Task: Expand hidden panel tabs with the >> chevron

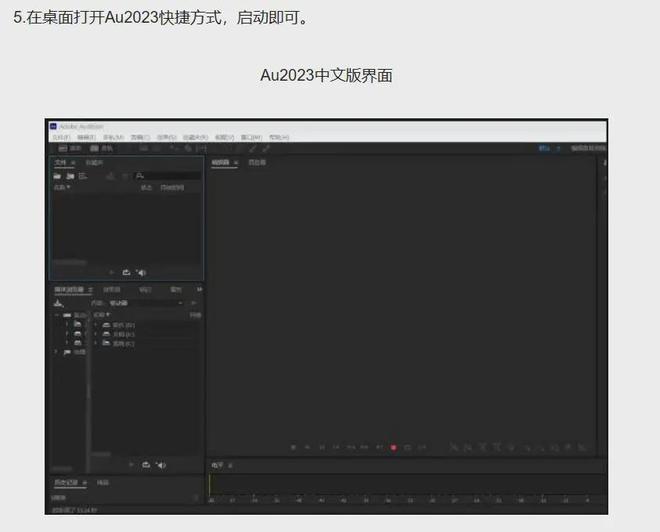Action: (199, 290)
